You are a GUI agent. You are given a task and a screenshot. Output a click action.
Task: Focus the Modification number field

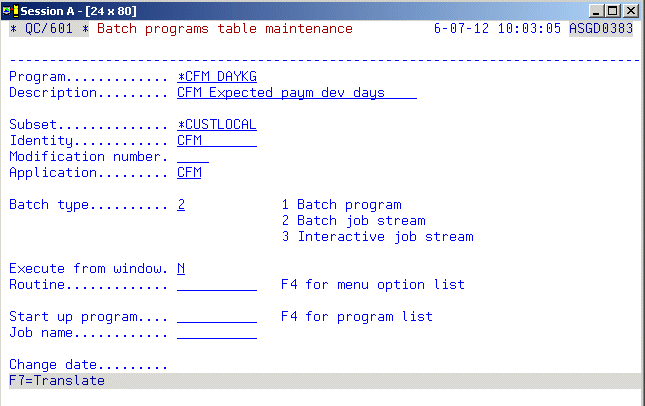(192, 157)
